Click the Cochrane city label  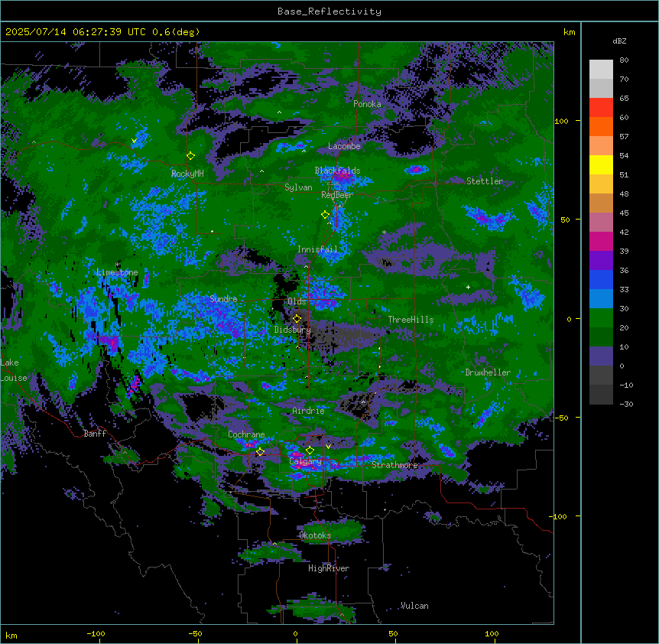[x=246, y=434]
